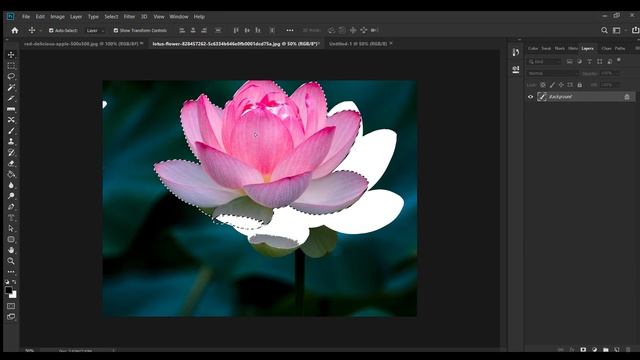This screenshot has width=640, height=360.
Task: Select the Eraser tool
Action: (11, 163)
